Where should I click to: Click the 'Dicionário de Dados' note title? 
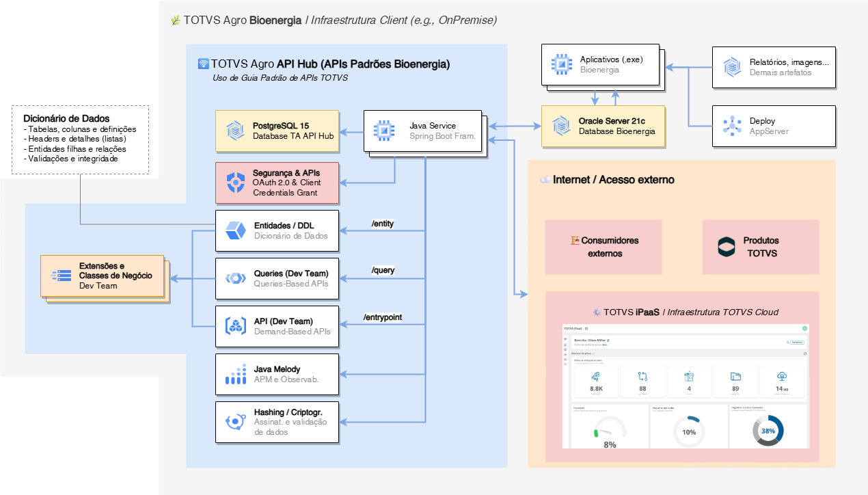(66, 118)
